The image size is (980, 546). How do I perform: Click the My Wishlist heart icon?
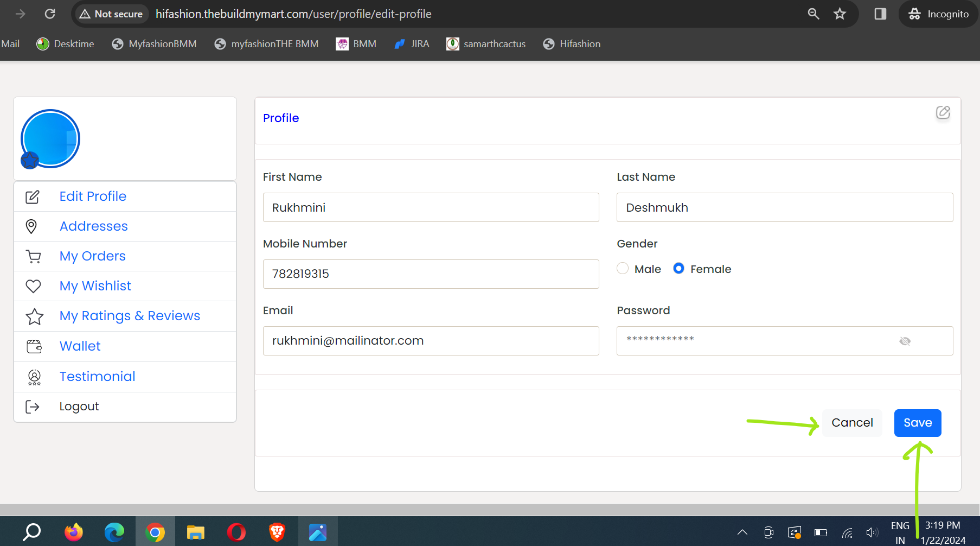click(x=34, y=286)
